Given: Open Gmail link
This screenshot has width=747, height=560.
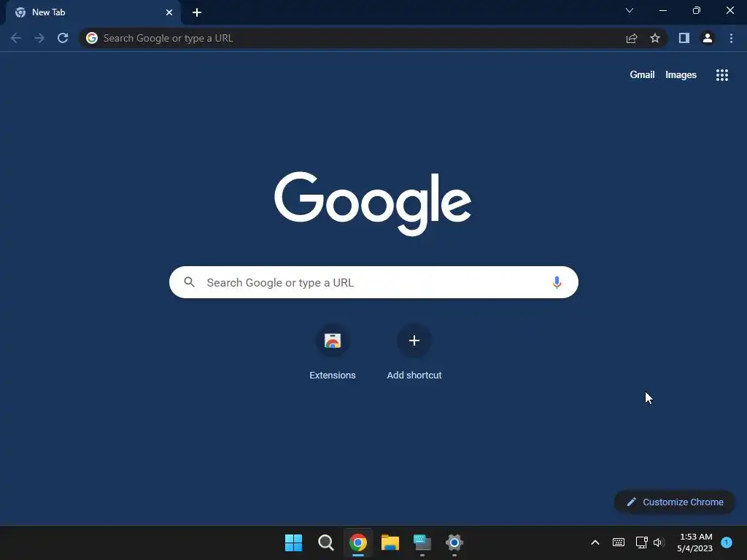Looking at the screenshot, I should tap(642, 75).
